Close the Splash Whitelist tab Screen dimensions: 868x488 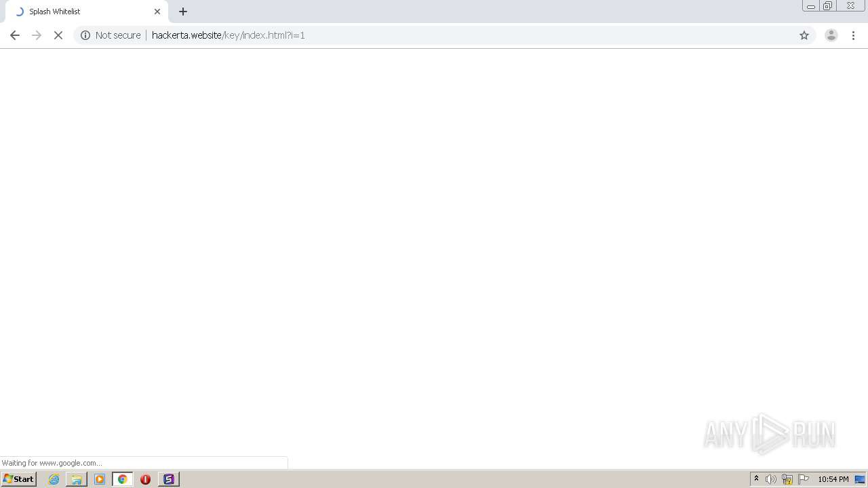tap(157, 12)
